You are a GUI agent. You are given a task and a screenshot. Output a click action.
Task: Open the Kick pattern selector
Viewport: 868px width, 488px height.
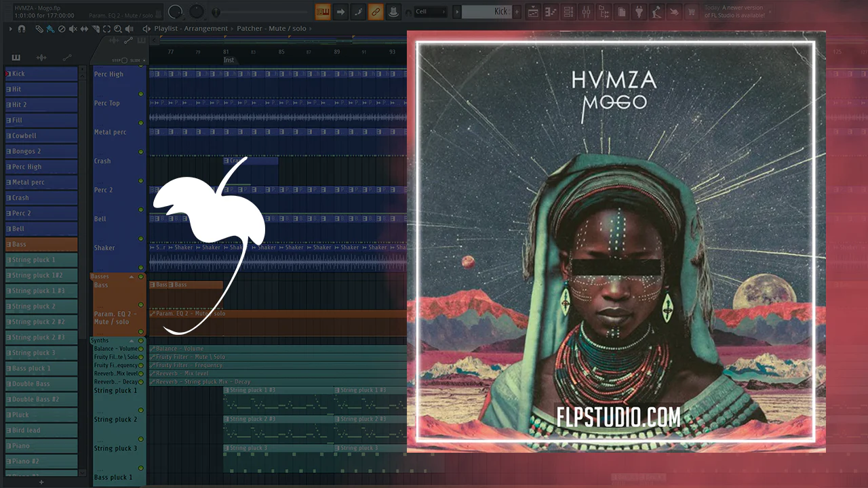487,12
